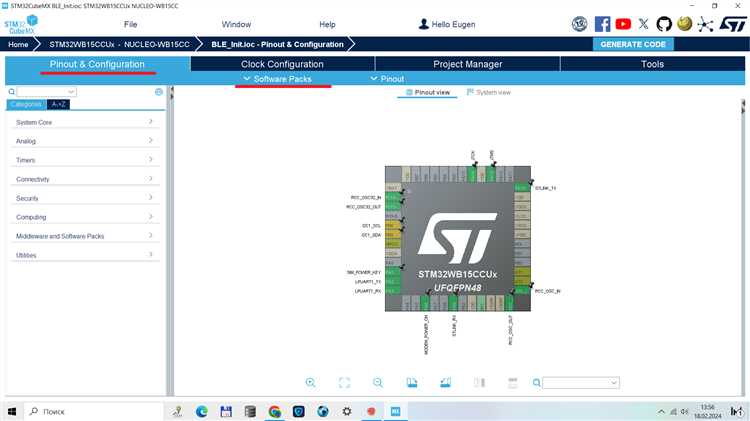Open the category search combo box
Viewport: 750px width, 421px height.
tap(46, 92)
